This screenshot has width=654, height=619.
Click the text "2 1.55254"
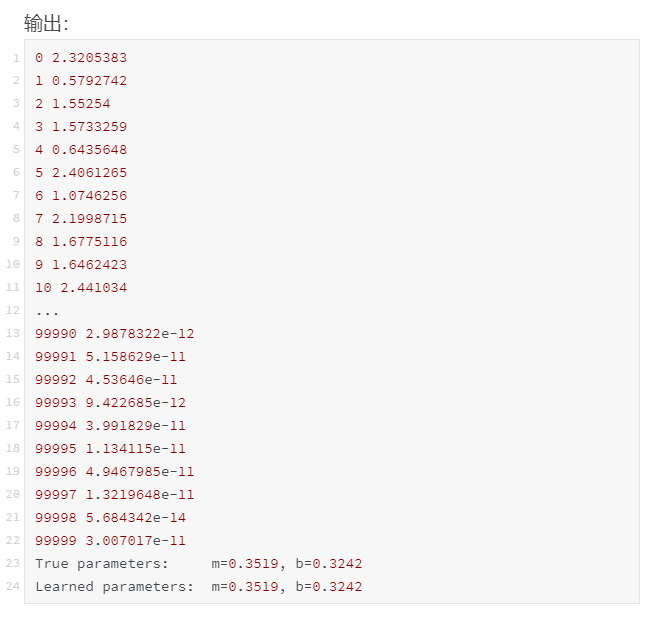coord(73,104)
